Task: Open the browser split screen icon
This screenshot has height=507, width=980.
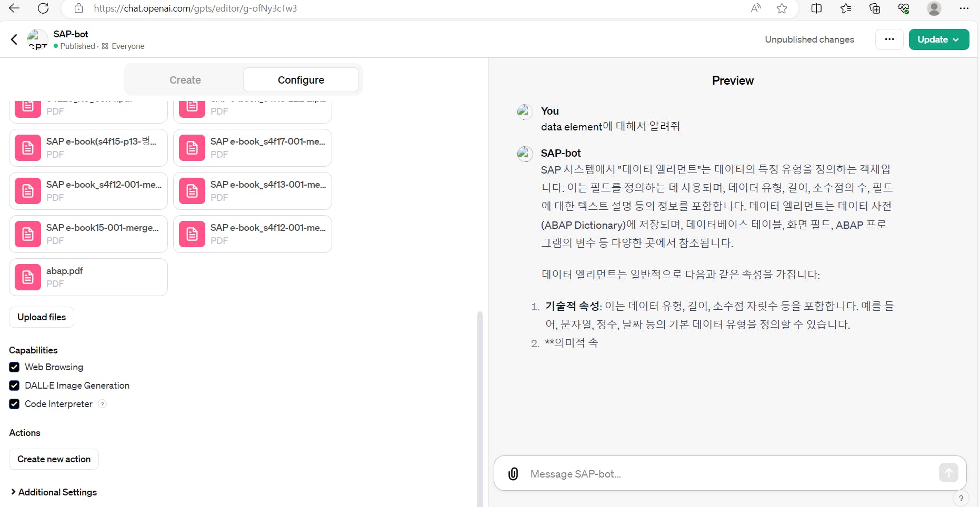Action: pos(816,8)
